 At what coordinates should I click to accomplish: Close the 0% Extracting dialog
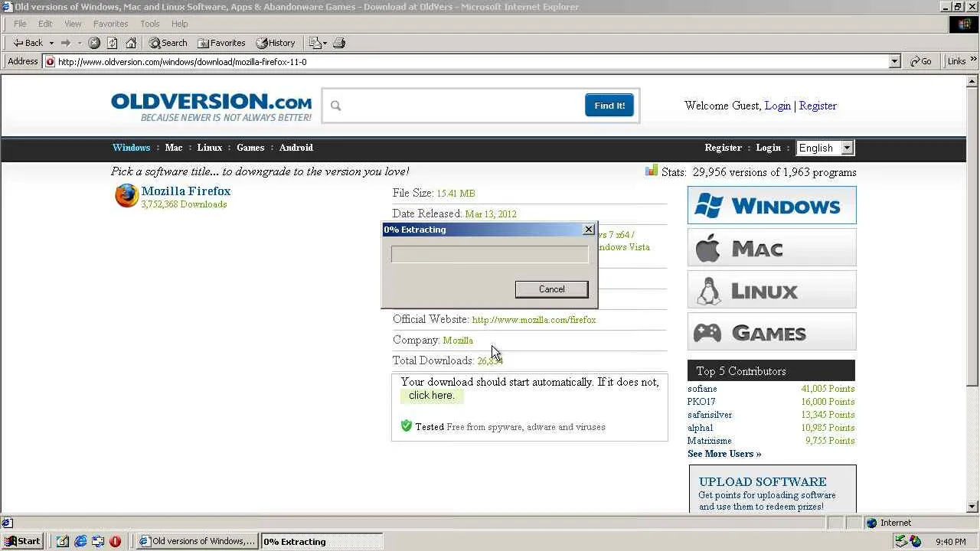click(588, 230)
